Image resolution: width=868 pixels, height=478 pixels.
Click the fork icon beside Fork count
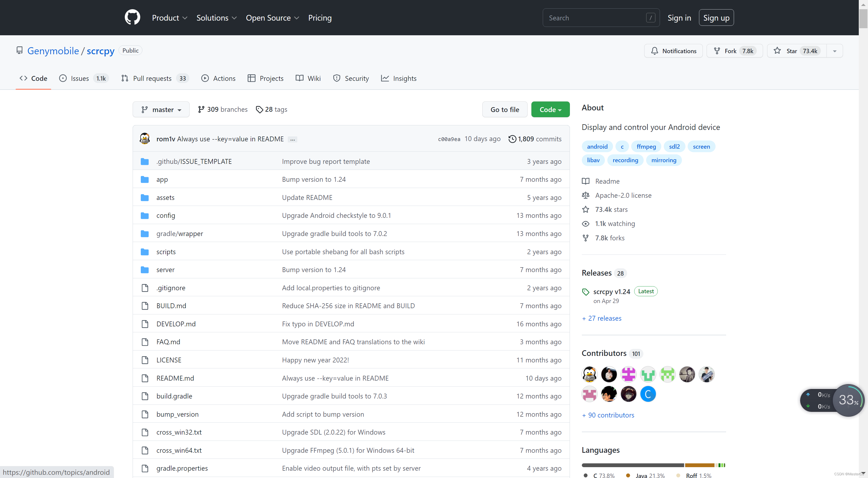(x=717, y=51)
